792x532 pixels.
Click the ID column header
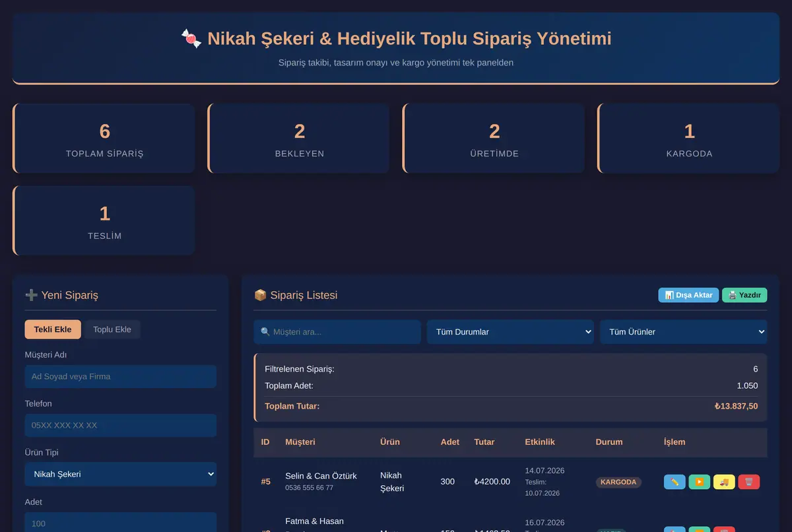(x=265, y=442)
